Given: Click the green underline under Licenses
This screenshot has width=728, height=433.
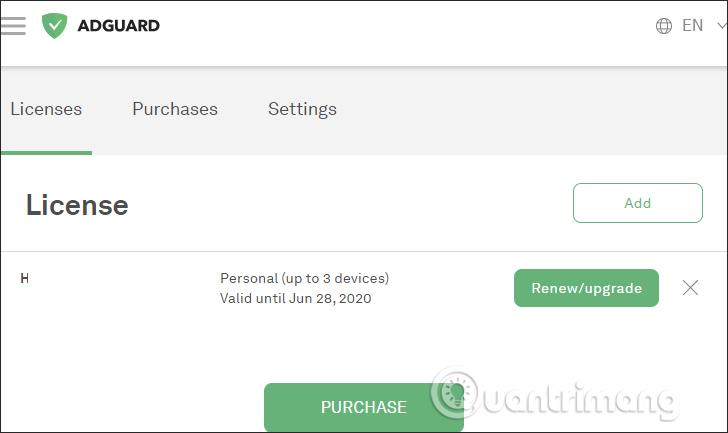Looking at the screenshot, I should coord(46,152).
